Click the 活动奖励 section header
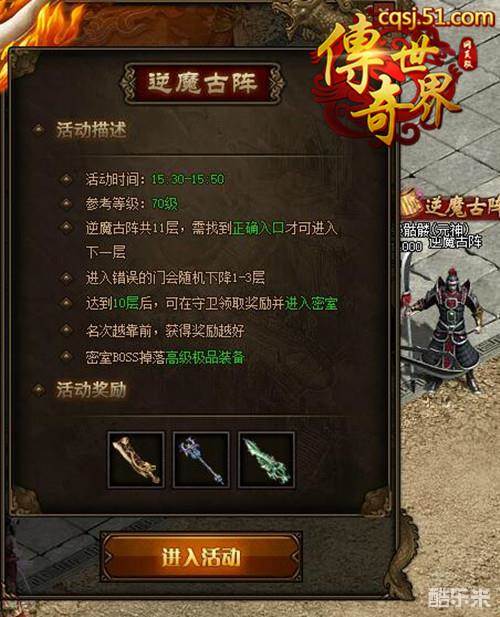The height and width of the screenshot is (617, 500). tap(91, 390)
